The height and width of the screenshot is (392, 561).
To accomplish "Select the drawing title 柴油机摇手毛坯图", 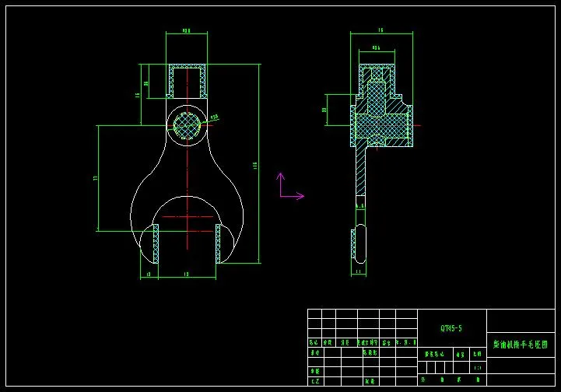I will tap(521, 345).
